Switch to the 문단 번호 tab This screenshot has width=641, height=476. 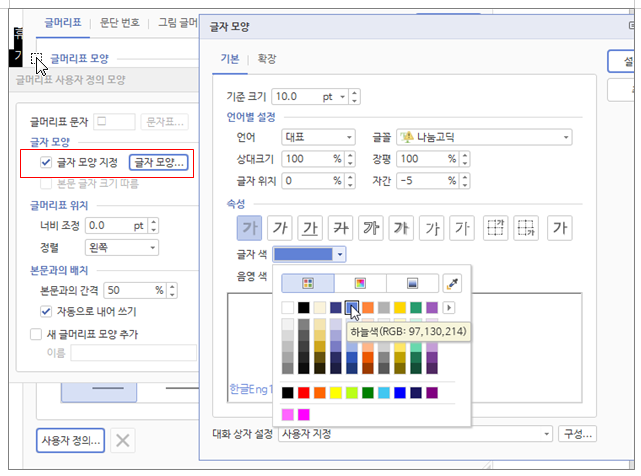click(119, 22)
